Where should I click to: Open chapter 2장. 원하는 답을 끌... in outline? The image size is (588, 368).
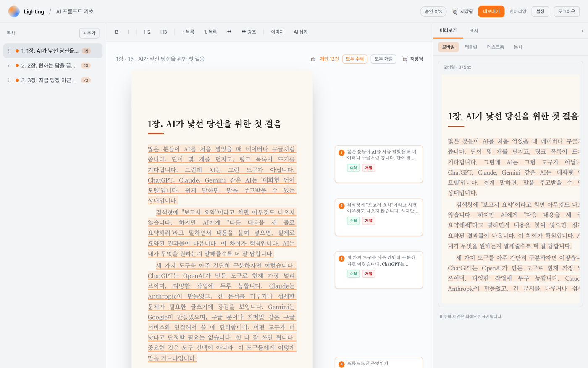[x=53, y=66]
